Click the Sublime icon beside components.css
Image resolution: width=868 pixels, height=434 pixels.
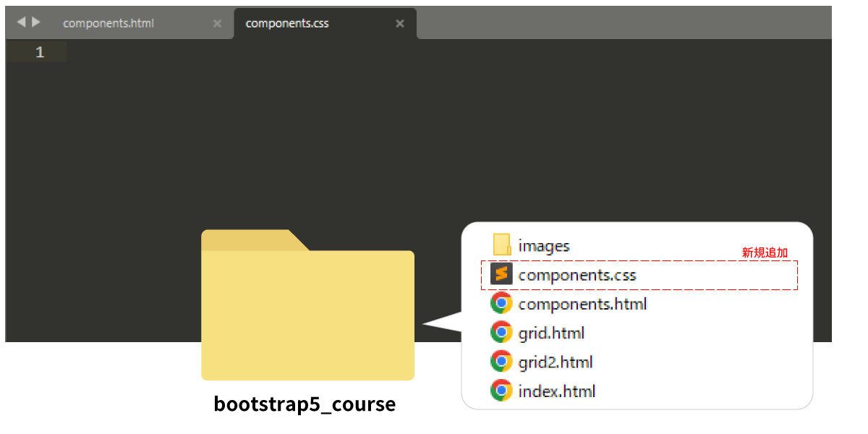pos(501,275)
